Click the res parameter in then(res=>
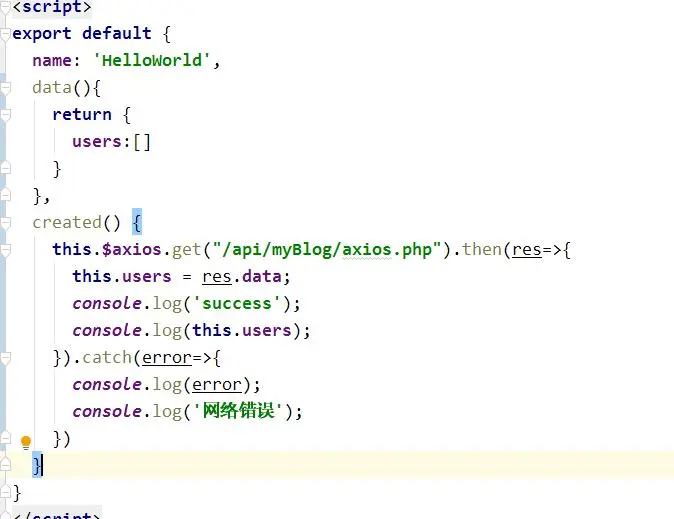Viewport: 674px width, 519px height. click(527, 250)
